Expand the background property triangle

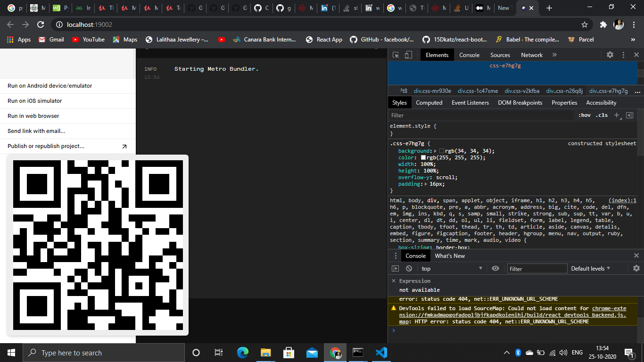436,151
